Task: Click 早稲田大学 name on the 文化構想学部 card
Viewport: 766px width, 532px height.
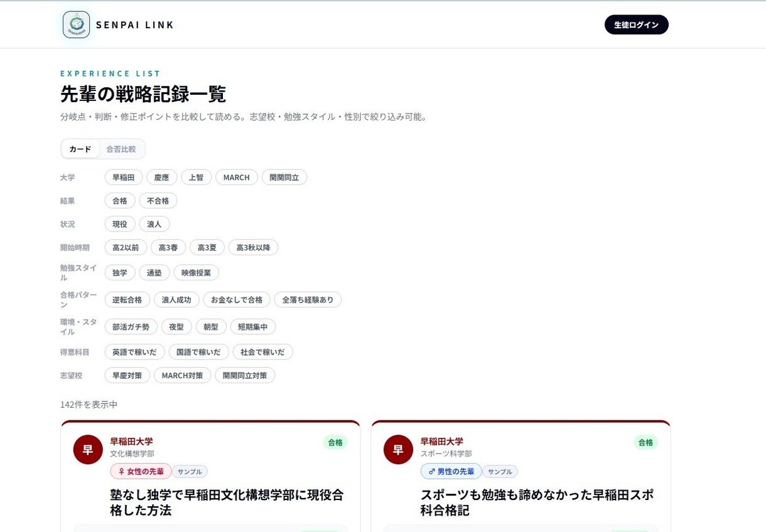Action: 131,441
